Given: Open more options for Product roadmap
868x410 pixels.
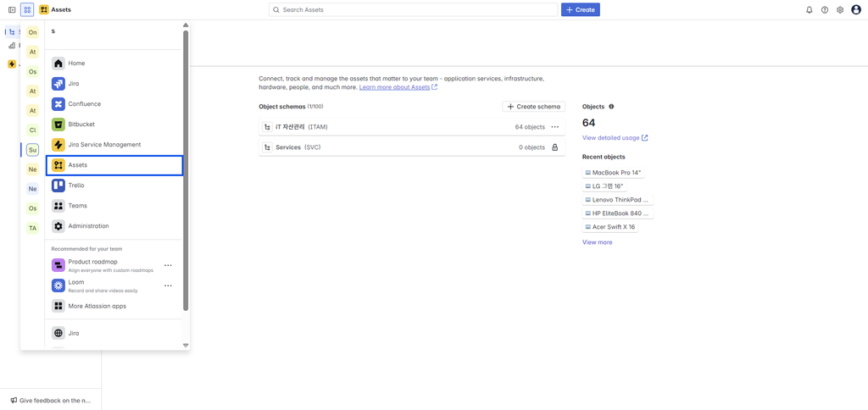Looking at the screenshot, I should tap(169, 266).
